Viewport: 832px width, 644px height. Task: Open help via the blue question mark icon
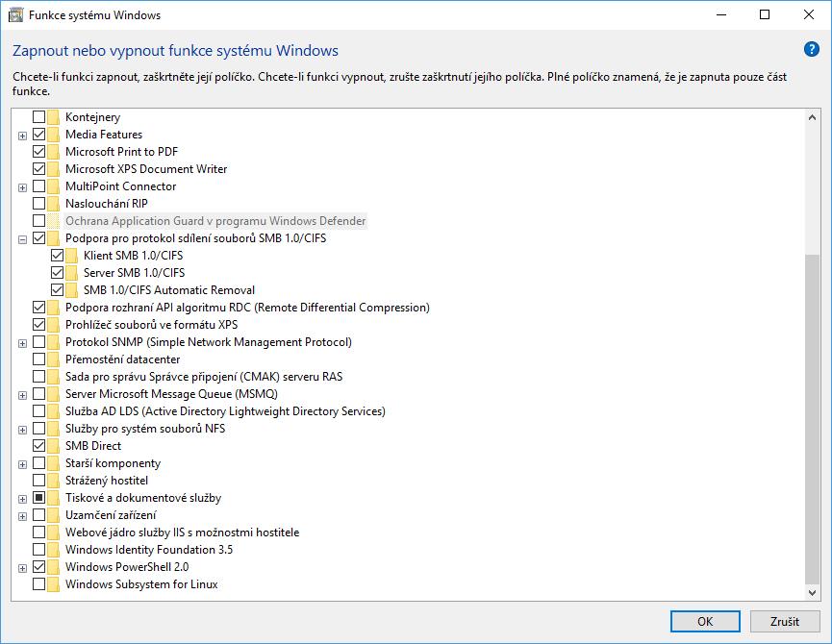811,49
